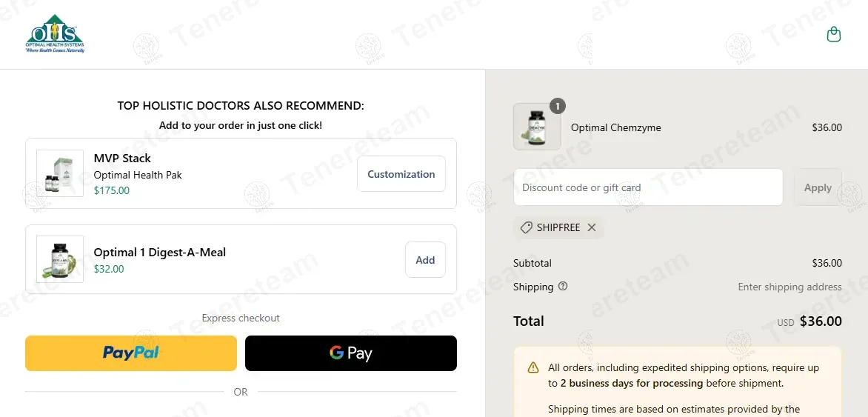Click the shipping info question mark icon
This screenshot has width=868, height=417.
coord(563,287)
